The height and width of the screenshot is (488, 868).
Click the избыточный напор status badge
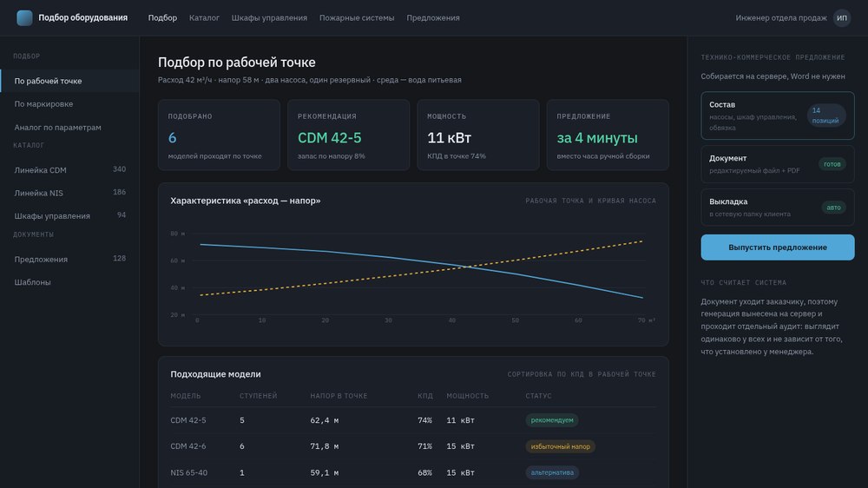click(560, 446)
